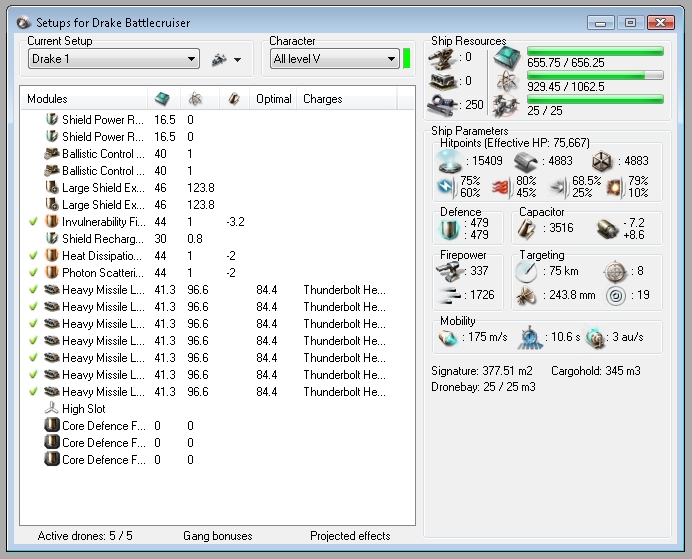Click the capacitor capacity icon showing 3516
Screen dimensions: 692x559
[x=527, y=229]
